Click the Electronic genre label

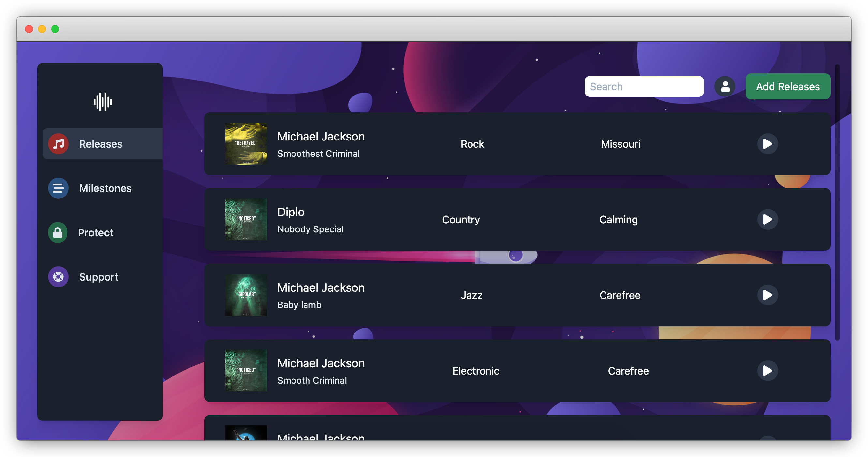475,371
